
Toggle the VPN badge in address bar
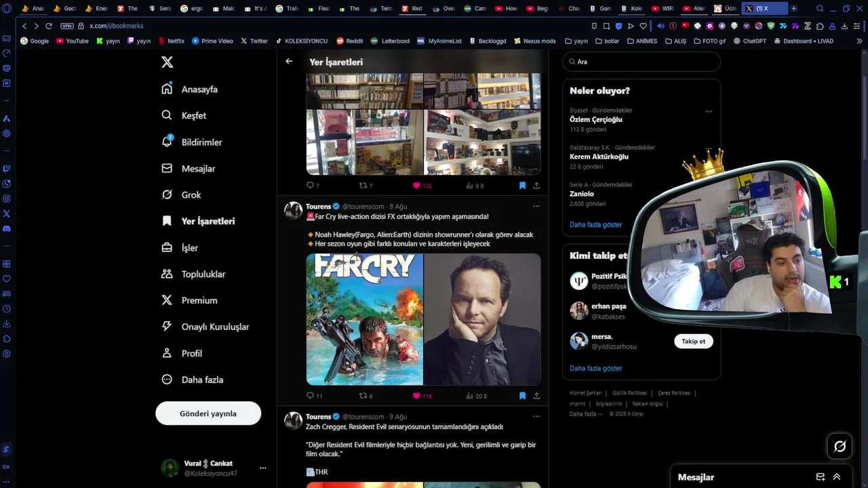pyautogui.click(x=66, y=26)
